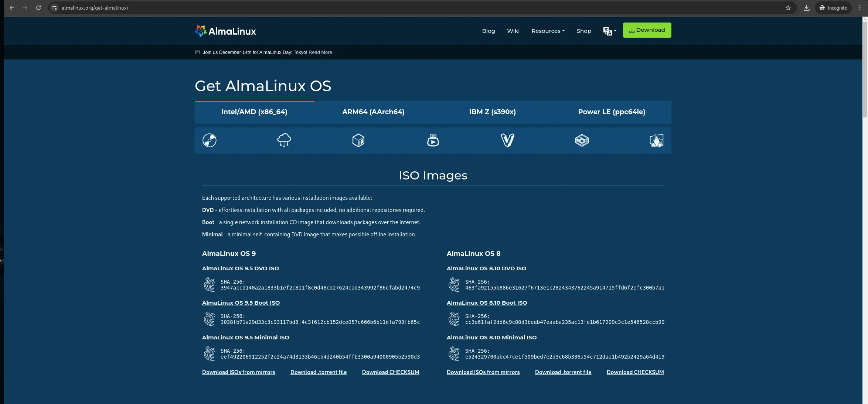Click the green Download button

647,30
